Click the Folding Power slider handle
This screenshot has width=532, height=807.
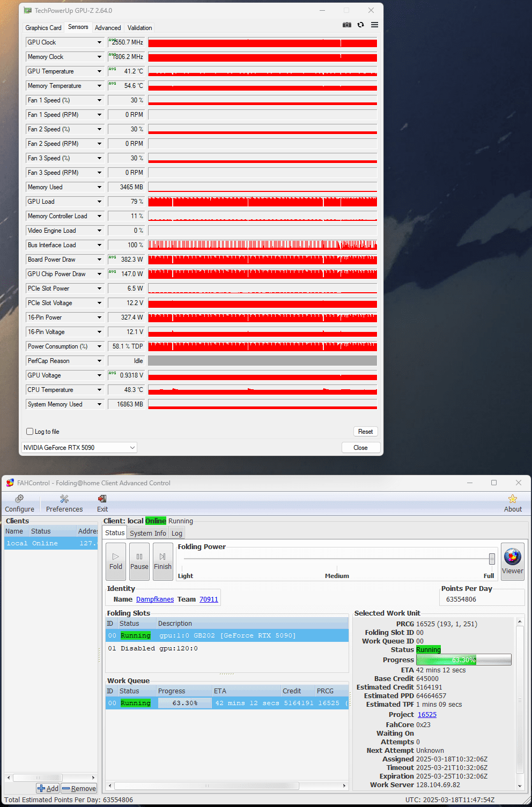point(492,559)
